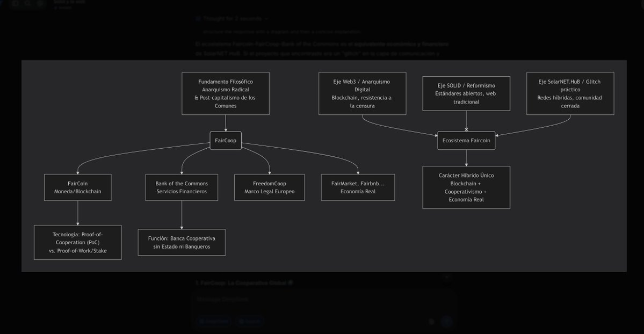Click the FairCoin Moneda/Blockchain node

click(x=78, y=187)
